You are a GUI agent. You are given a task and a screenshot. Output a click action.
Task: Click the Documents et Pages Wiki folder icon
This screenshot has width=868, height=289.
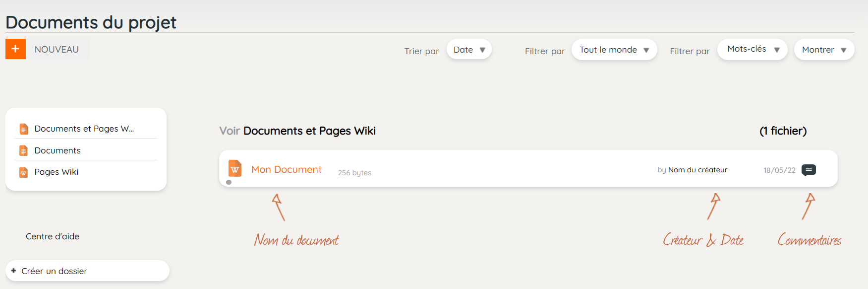click(x=23, y=129)
